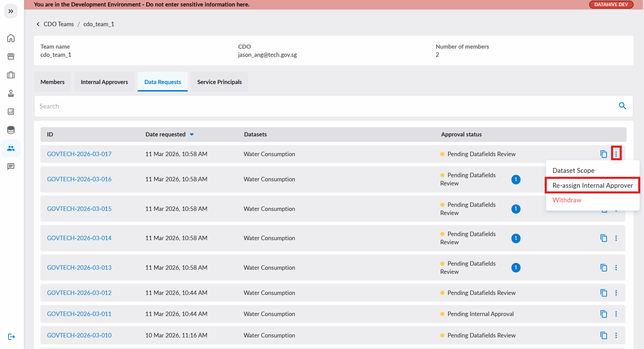
Task: Open the kebab menu for GOVTECH-2026-03-017
Action: pos(616,154)
